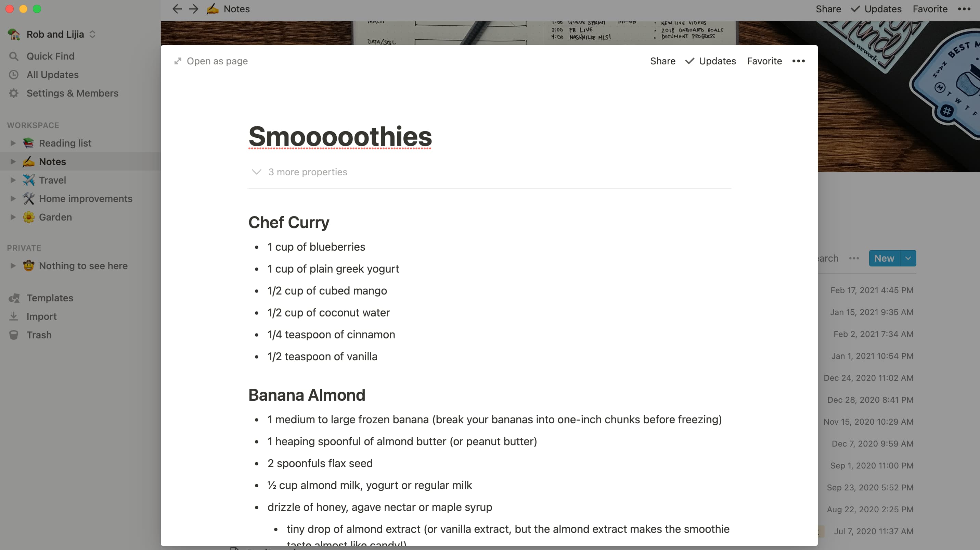Open All Updates in sidebar
The height and width of the screenshot is (550, 980).
click(x=52, y=74)
